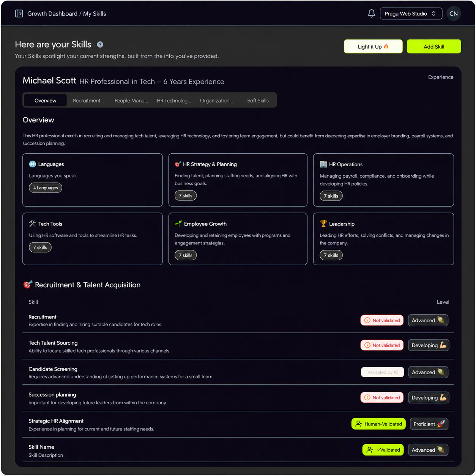Click the 4 Languages pill
This screenshot has height=476, width=476.
coord(46,188)
